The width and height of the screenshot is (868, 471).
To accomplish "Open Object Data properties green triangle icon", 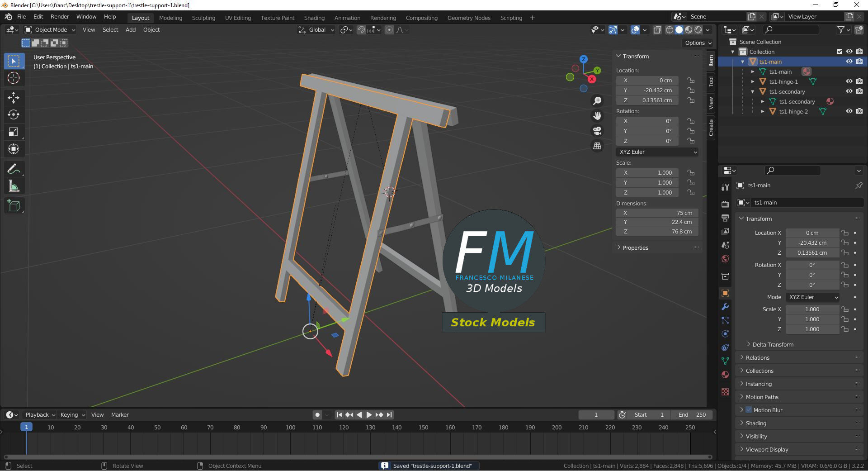I will coord(725,361).
